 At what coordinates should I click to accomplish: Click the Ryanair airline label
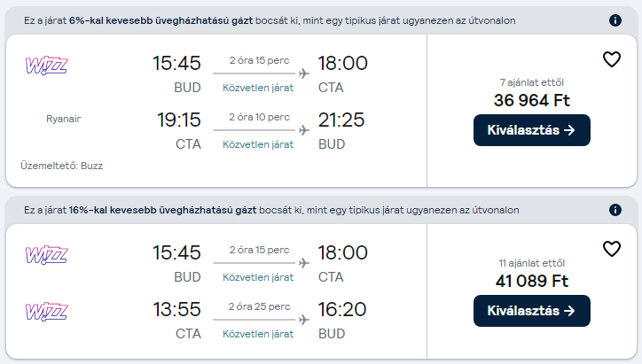tap(64, 119)
